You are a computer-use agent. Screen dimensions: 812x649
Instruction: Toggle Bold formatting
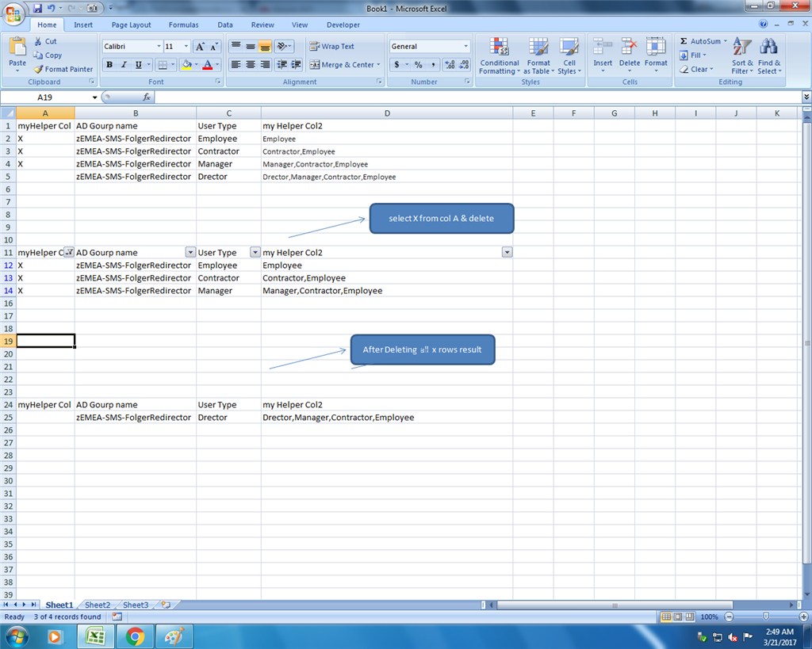coord(109,65)
